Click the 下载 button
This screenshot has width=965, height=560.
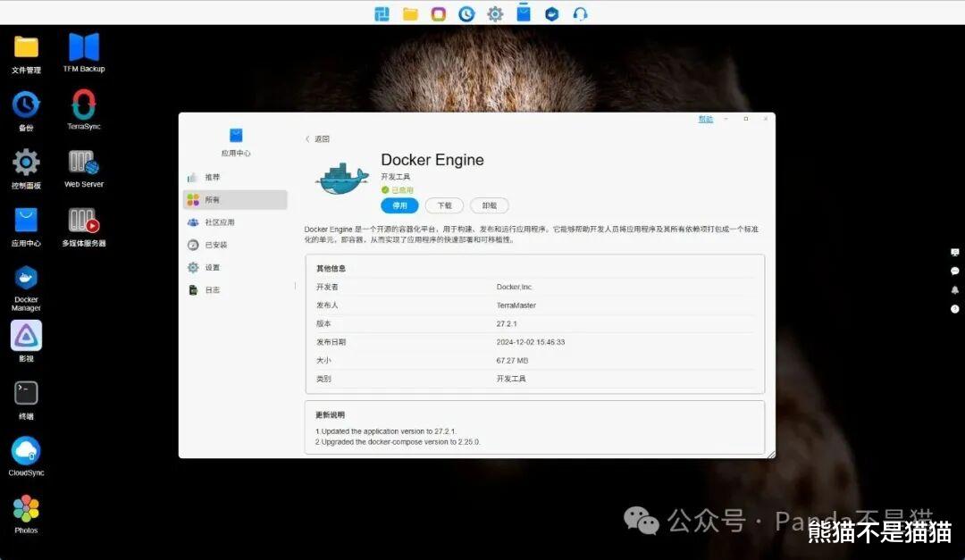(x=444, y=205)
